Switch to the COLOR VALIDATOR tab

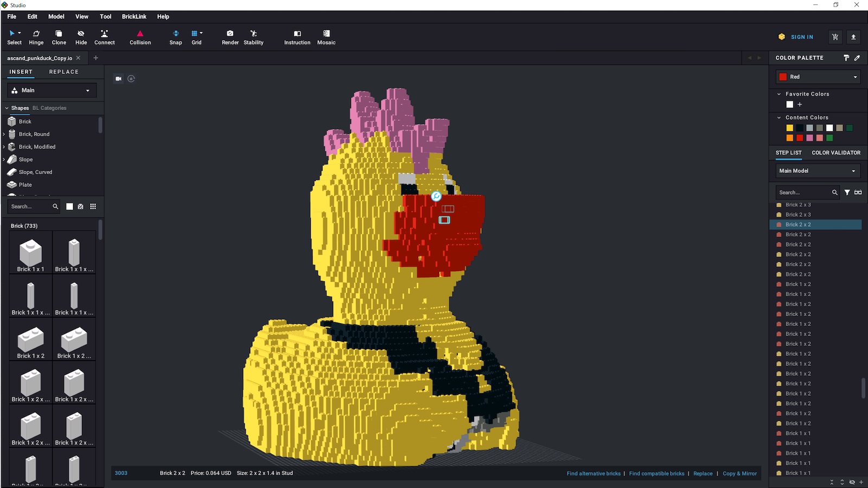[x=835, y=153]
